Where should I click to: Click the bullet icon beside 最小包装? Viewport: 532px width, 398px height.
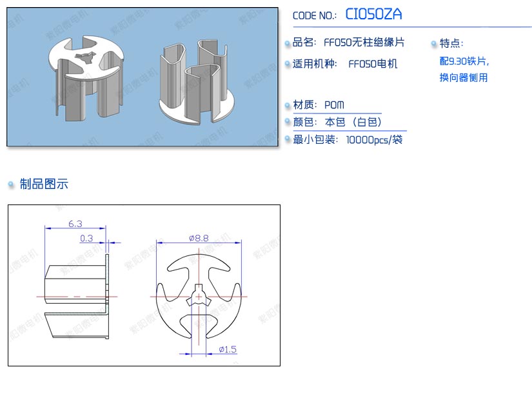coord(288,140)
